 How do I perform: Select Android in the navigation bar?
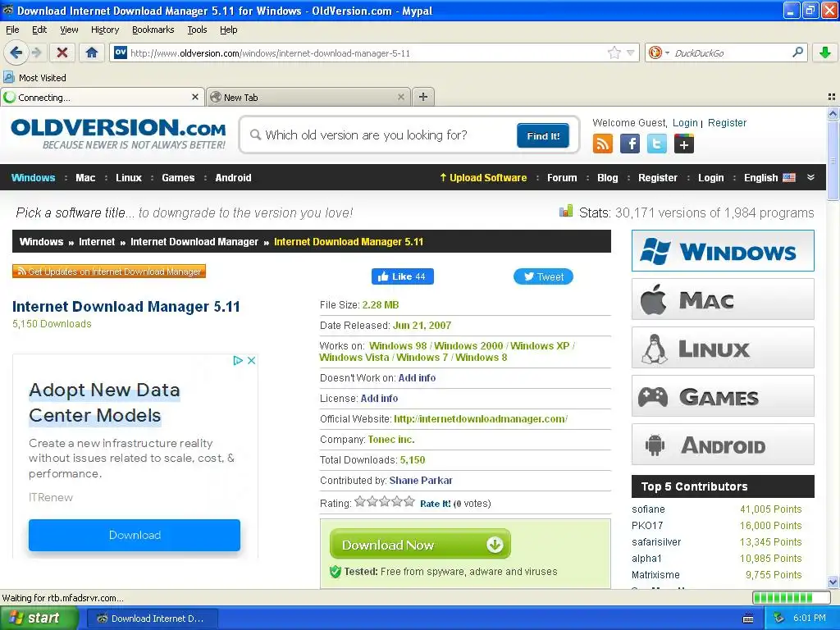pyautogui.click(x=233, y=178)
